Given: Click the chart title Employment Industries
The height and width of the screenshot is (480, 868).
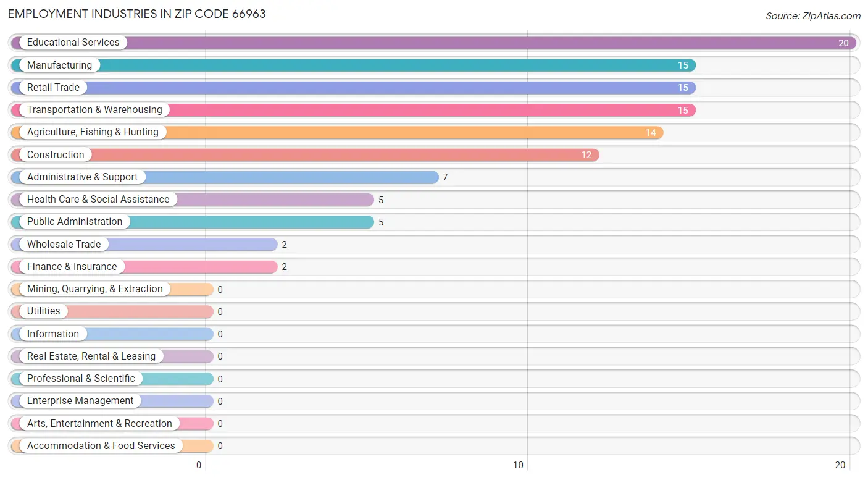Looking at the screenshot, I should click(137, 14).
